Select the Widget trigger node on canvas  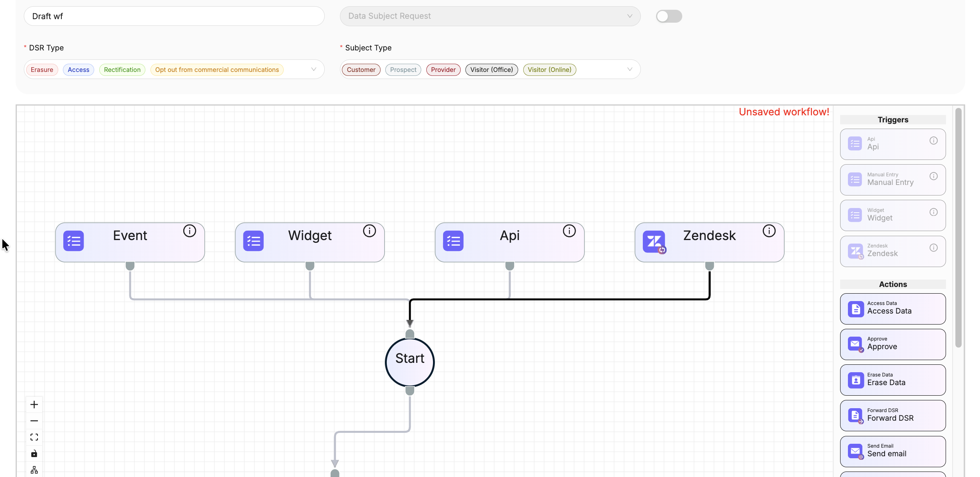[310, 242]
